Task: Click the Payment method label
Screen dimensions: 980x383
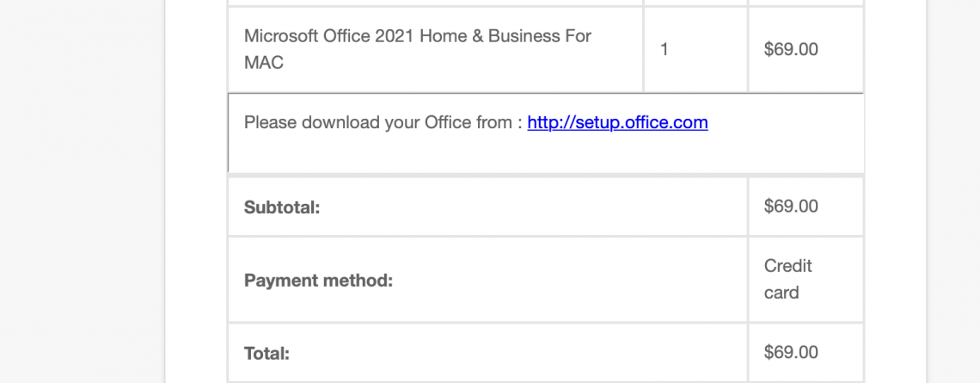Action: (318, 281)
